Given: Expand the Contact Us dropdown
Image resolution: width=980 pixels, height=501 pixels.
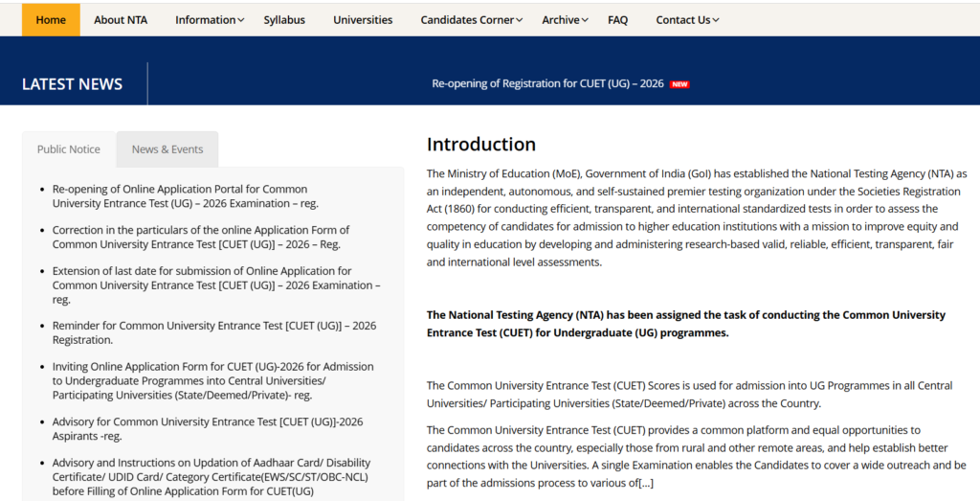Looking at the screenshot, I should pyautogui.click(x=687, y=20).
